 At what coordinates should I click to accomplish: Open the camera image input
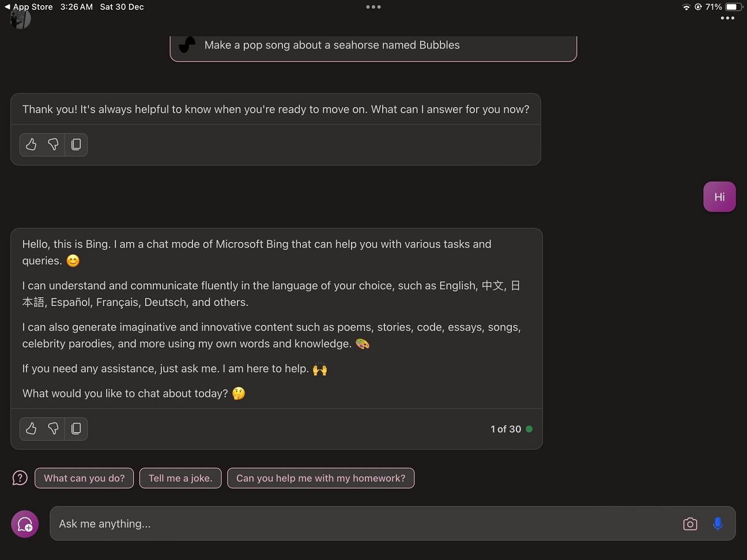tap(690, 524)
